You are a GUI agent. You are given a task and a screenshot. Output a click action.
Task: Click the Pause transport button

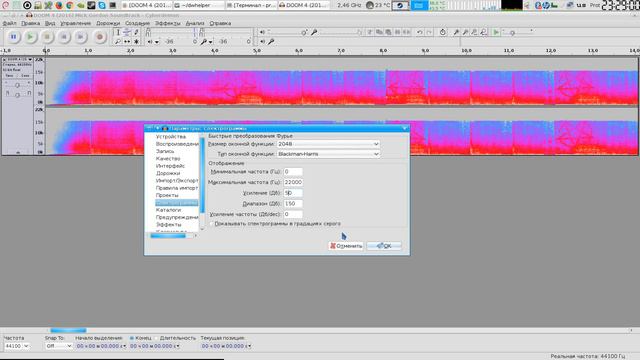click(13, 37)
